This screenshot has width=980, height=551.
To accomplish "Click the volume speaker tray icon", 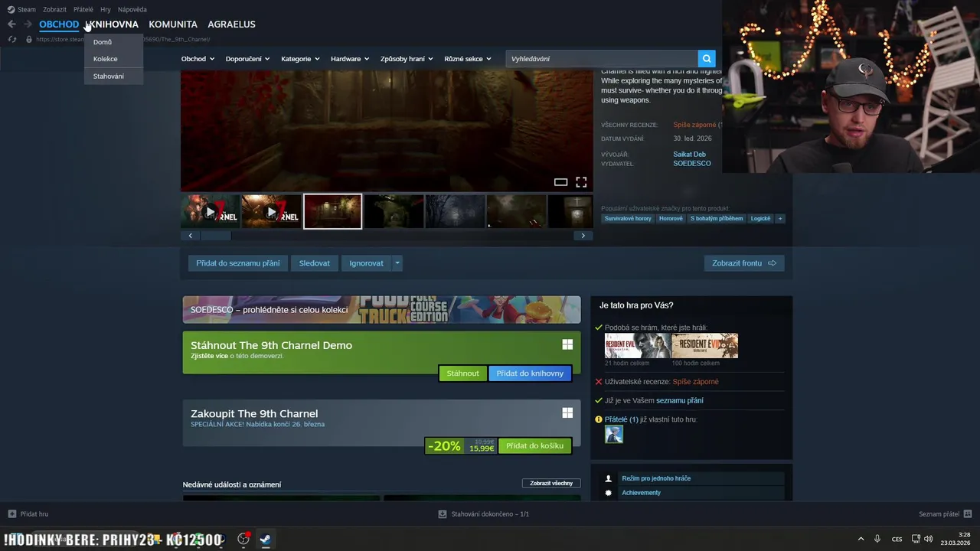I will pyautogui.click(x=929, y=539).
